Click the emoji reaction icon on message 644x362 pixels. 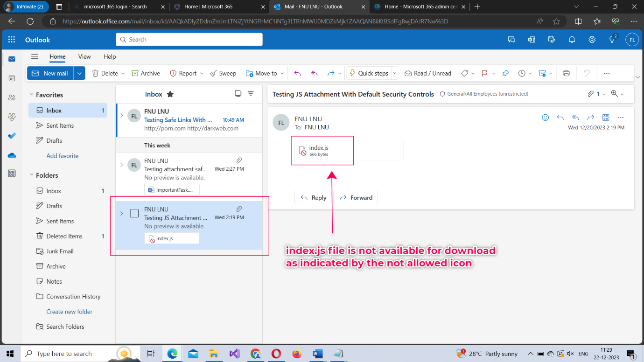(x=545, y=118)
